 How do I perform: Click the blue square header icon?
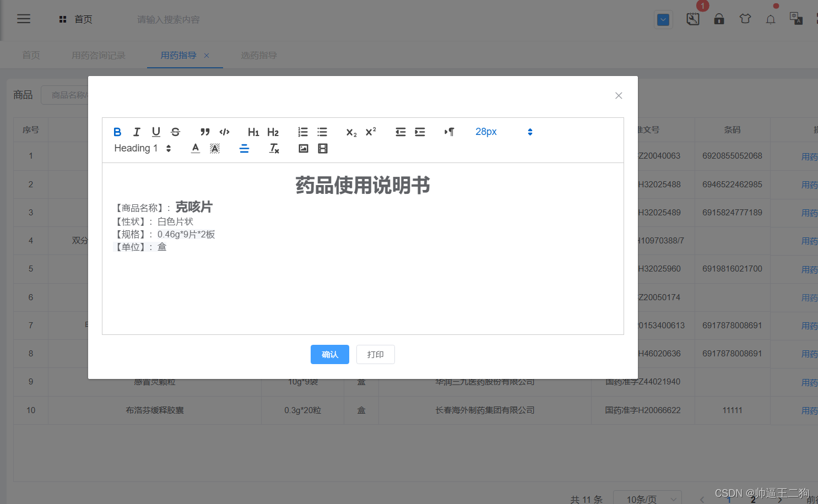pyautogui.click(x=663, y=20)
